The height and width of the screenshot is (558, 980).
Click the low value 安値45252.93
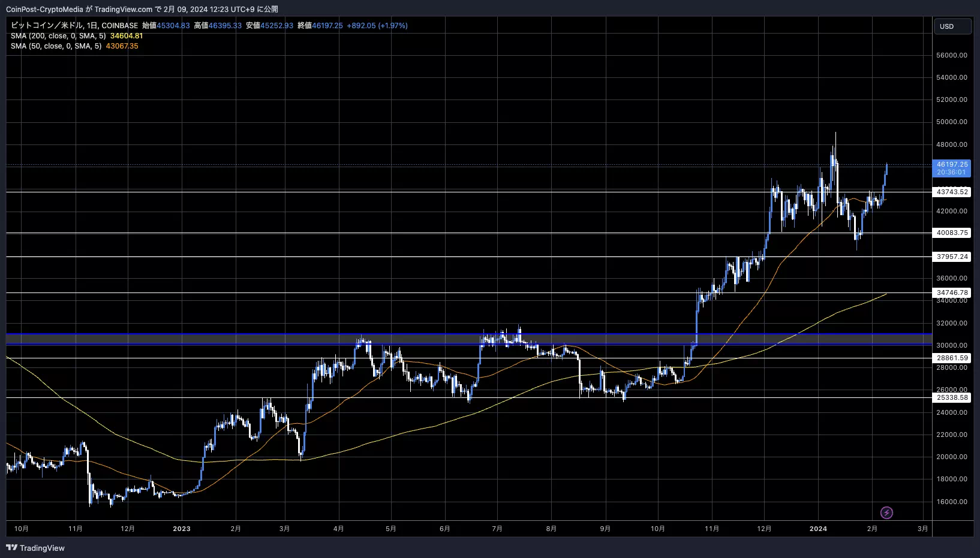[269, 26]
